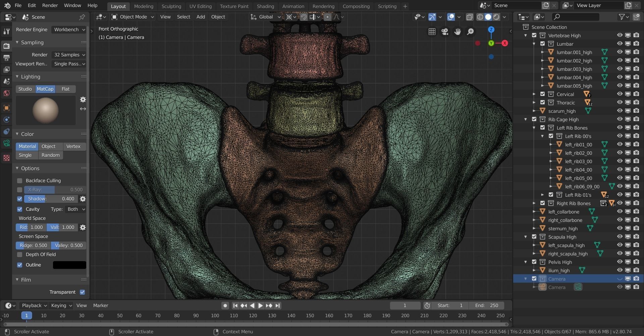
Task: Open the Texture properties checker icon
Action: 6,158
